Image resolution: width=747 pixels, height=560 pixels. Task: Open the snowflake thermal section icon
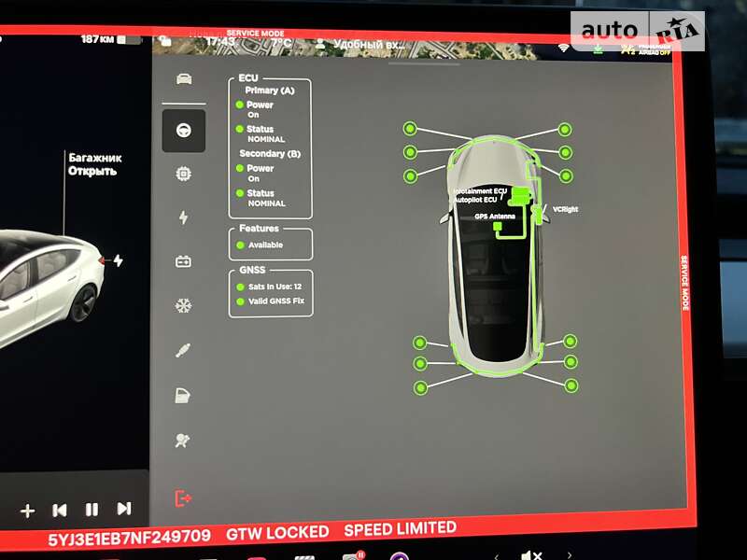[183, 305]
